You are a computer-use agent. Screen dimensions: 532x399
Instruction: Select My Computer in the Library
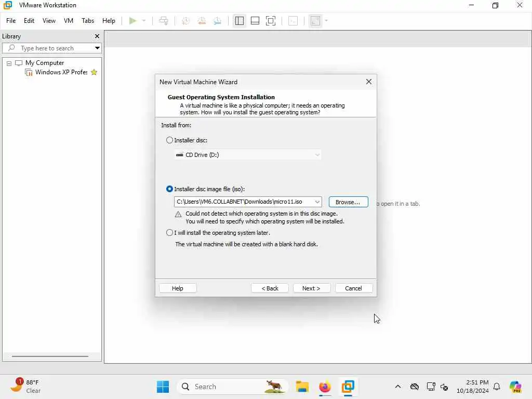45,63
